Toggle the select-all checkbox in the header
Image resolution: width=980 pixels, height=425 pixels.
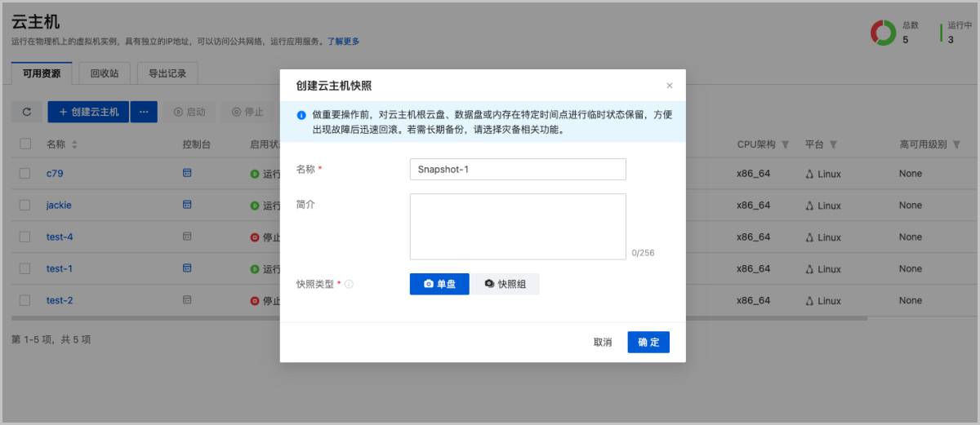click(x=25, y=144)
